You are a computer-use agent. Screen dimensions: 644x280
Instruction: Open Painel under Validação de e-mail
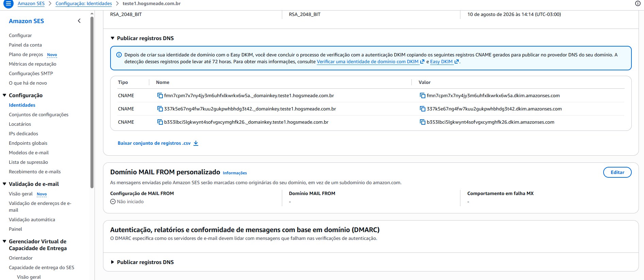coord(15,229)
